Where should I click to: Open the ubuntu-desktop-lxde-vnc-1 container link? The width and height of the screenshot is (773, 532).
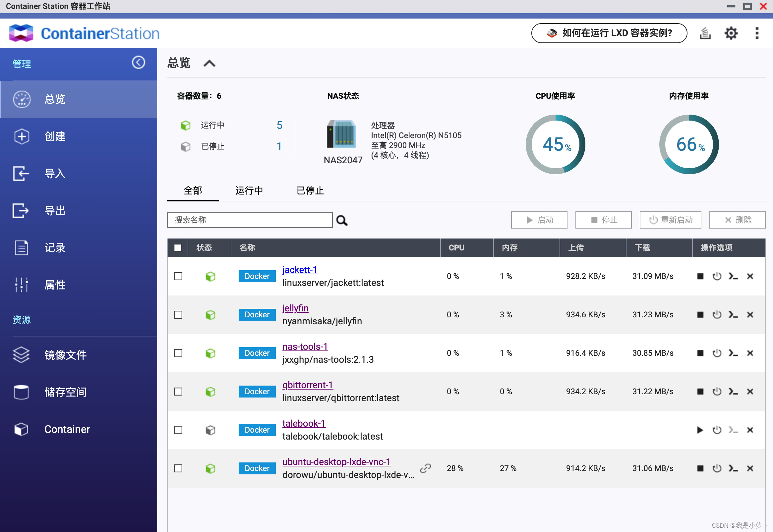[x=336, y=462]
